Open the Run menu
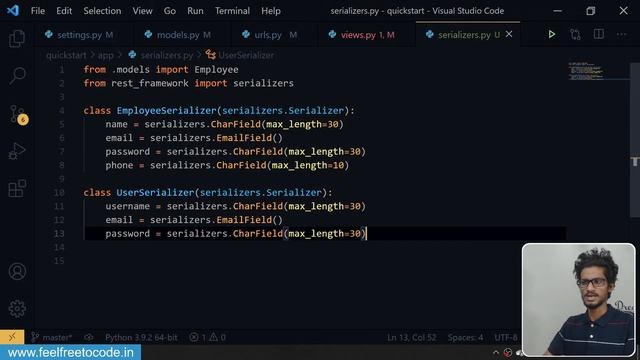The image size is (640, 360). tap(195, 11)
